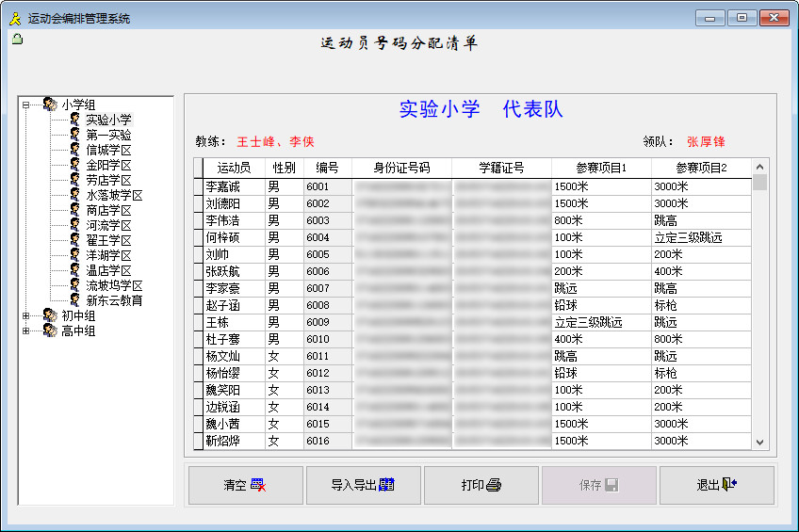The width and height of the screenshot is (799, 532).
Task: Click the 运动员 column header
Action: (x=234, y=168)
